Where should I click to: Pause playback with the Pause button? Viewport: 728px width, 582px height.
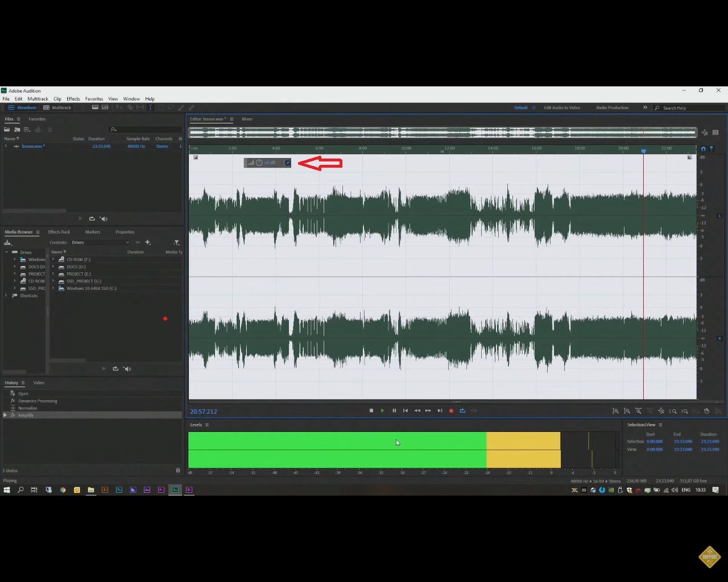(394, 410)
